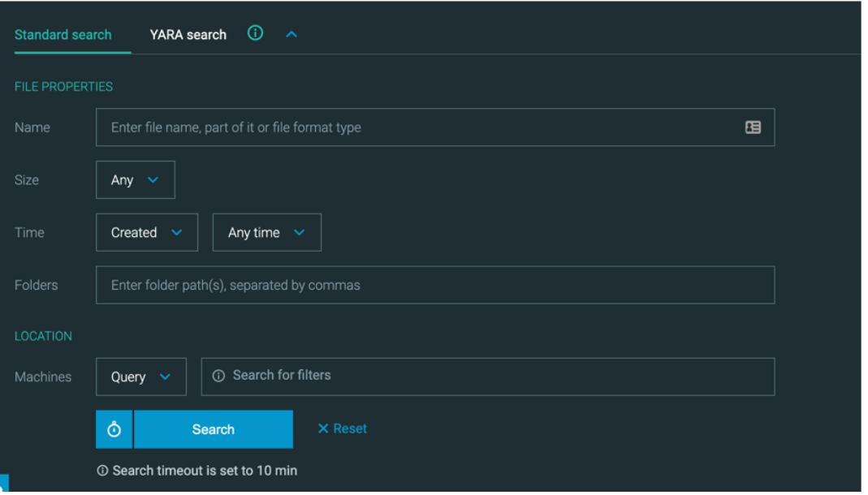
Task: Click the card icon in the Name field
Action: click(x=753, y=127)
